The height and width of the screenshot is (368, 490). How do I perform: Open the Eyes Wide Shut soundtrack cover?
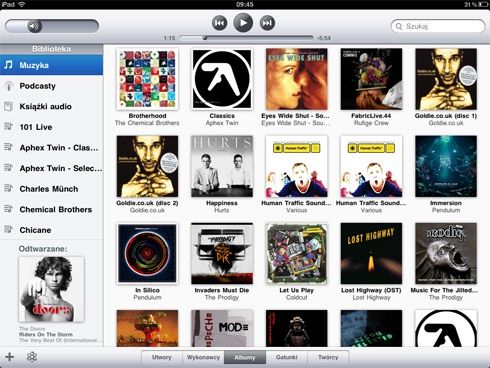(297, 79)
